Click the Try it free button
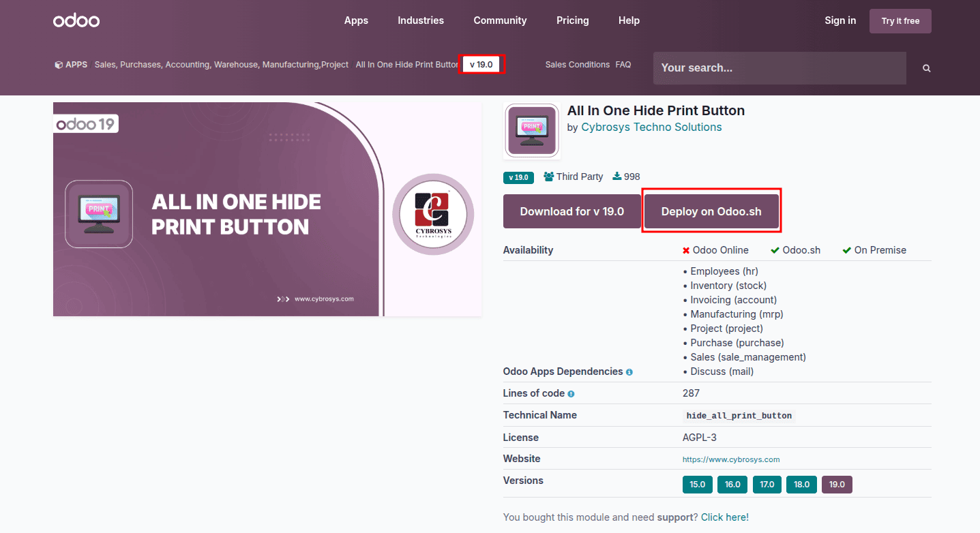980x533 pixels. tap(900, 20)
